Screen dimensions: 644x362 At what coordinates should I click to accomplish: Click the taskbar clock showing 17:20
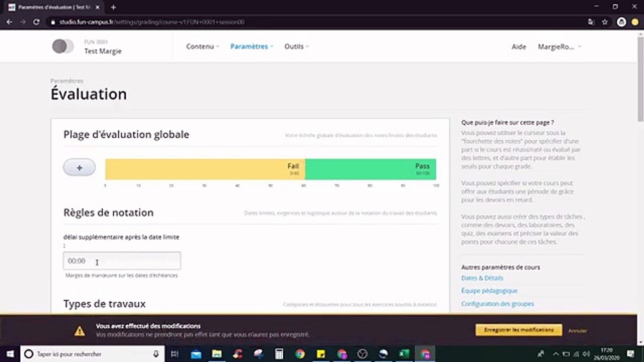click(607, 354)
